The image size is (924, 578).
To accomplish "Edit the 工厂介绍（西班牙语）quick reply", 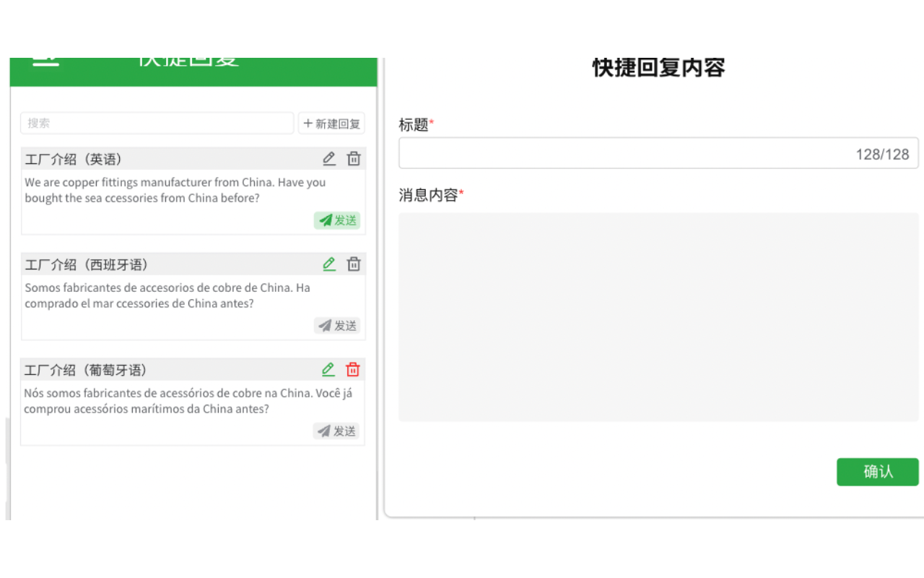I will tap(329, 264).
